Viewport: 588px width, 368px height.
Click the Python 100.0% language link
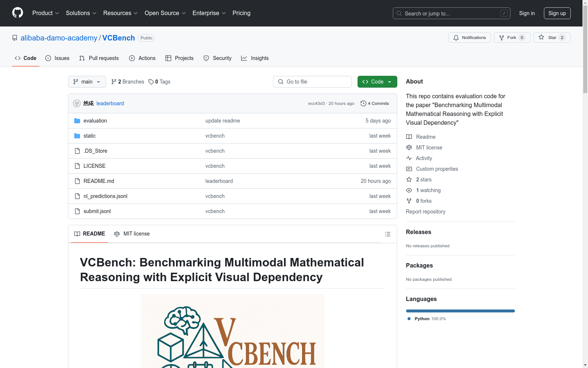pyautogui.click(x=427, y=319)
